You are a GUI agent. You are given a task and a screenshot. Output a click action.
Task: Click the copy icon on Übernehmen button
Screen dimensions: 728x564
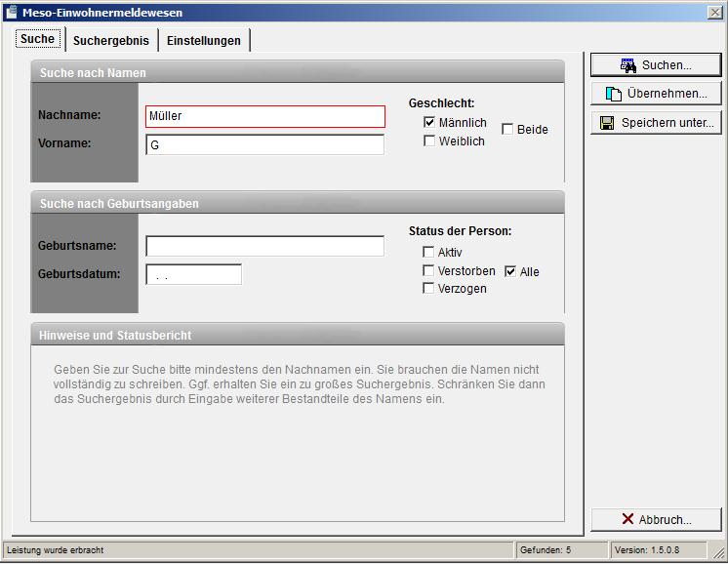(x=614, y=94)
